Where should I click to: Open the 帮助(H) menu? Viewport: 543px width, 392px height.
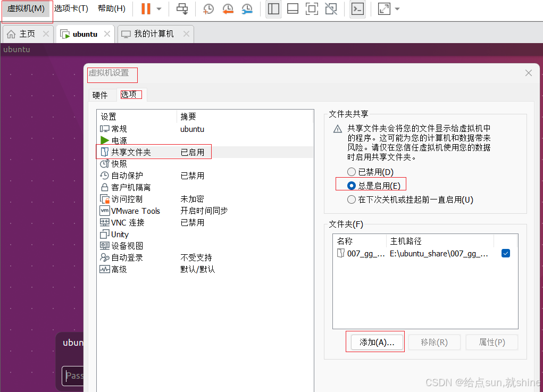tap(112, 9)
